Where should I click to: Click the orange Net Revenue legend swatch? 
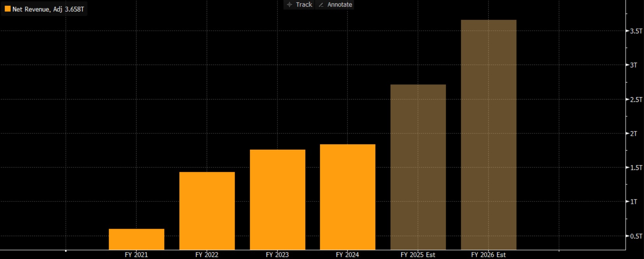(7, 9)
